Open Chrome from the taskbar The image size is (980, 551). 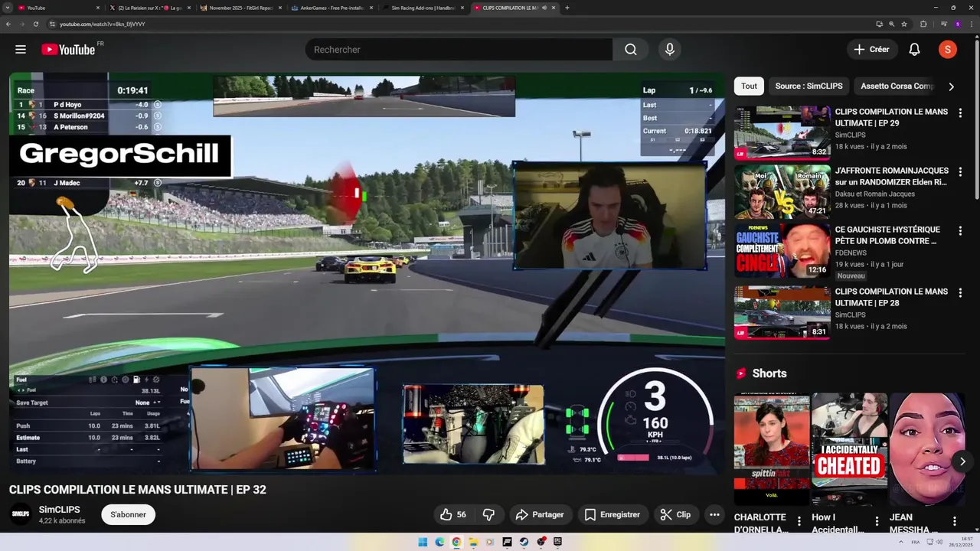pyautogui.click(x=456, y=542)
